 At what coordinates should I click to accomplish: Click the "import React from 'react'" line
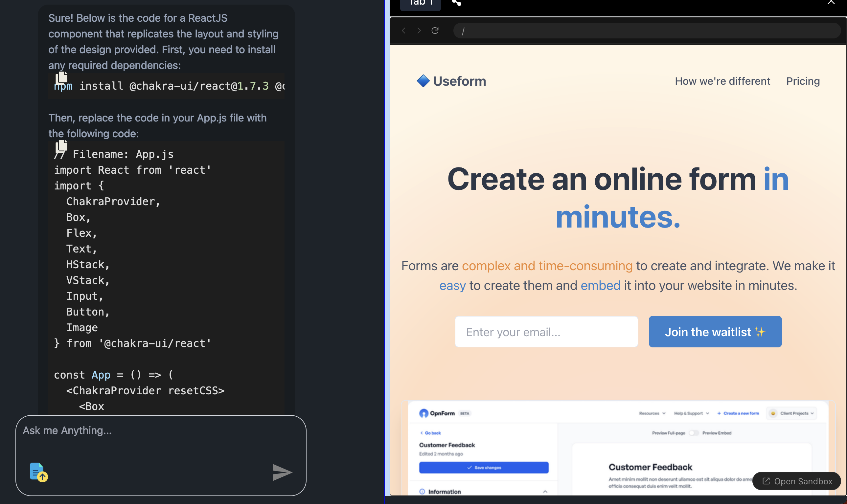(132, 170)
